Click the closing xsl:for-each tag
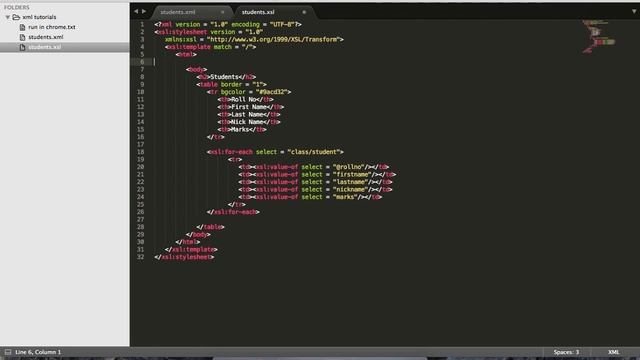 pyautogui.click(x=233, y=212)
